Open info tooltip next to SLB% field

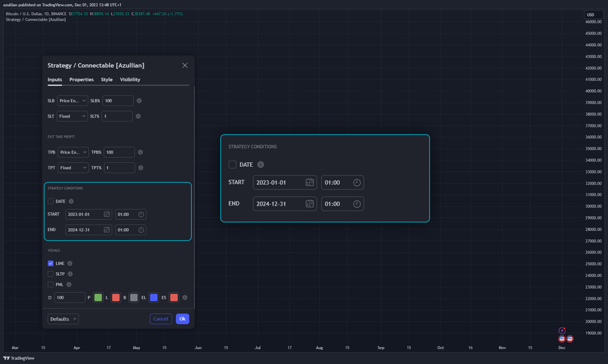[139, 101]
